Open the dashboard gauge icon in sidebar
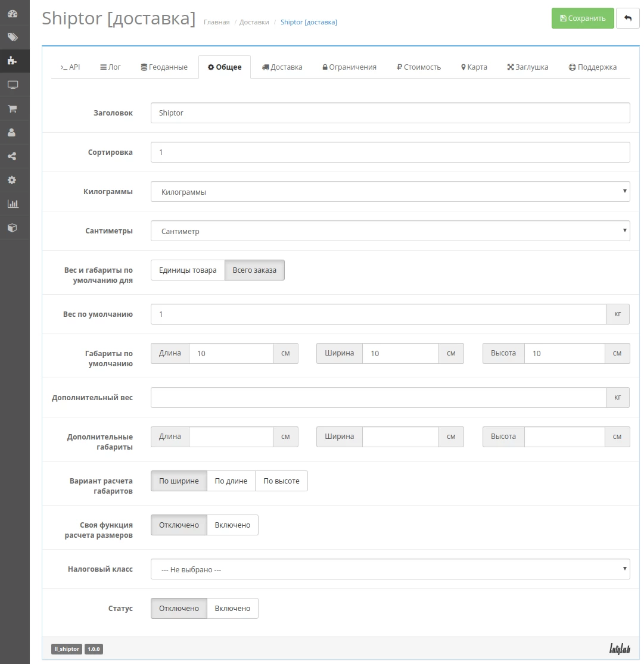Image resolution: width=644 pixels, height=664 pixels. (x=13, y=14)
